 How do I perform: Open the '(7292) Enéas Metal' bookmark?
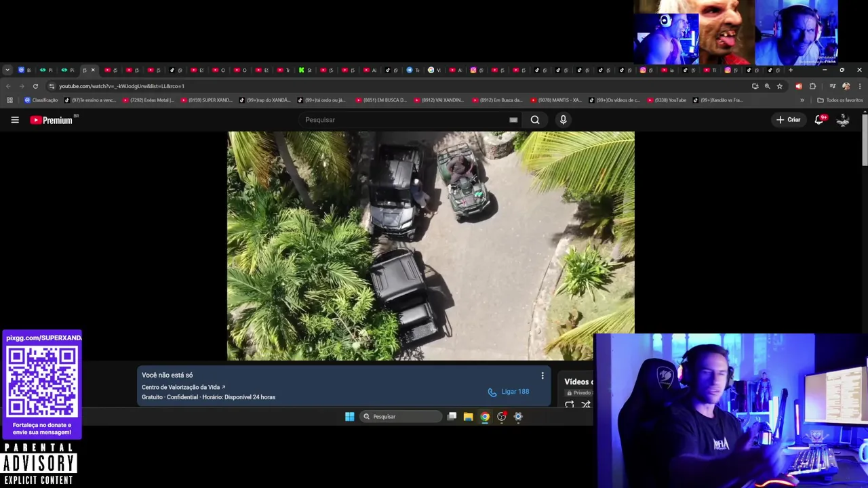click(x=149, y=100)
